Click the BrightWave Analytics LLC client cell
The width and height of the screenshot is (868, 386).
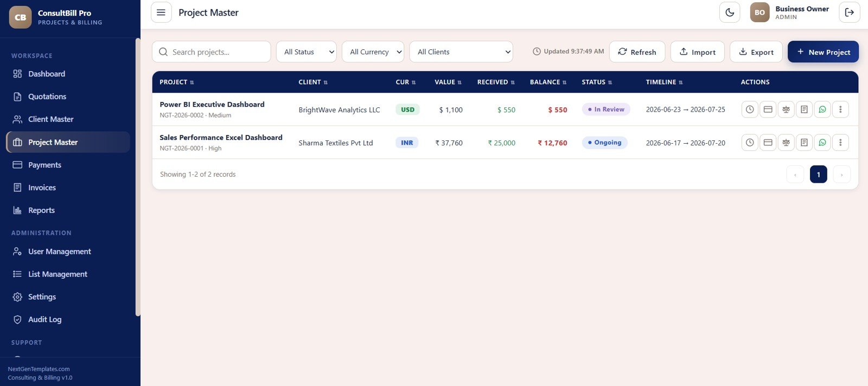pyautogui.click(x=339, y=110)
